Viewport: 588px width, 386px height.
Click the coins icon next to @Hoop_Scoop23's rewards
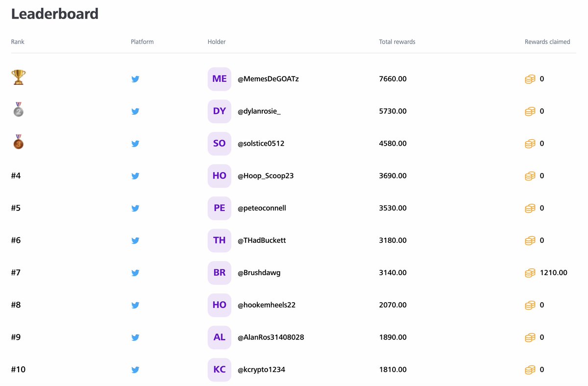[530, 176]
